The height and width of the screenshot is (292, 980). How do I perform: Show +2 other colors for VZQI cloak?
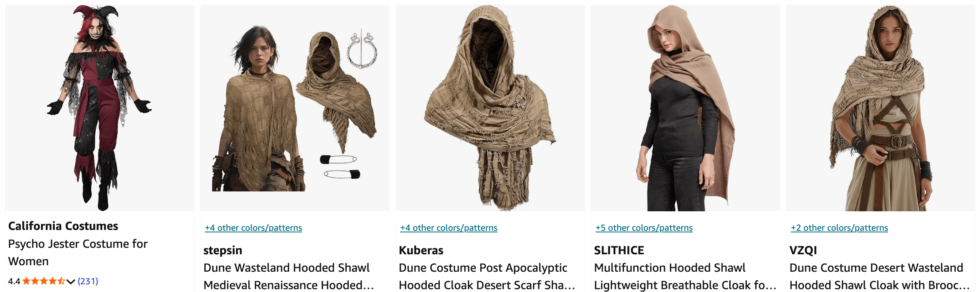(839, 228)
